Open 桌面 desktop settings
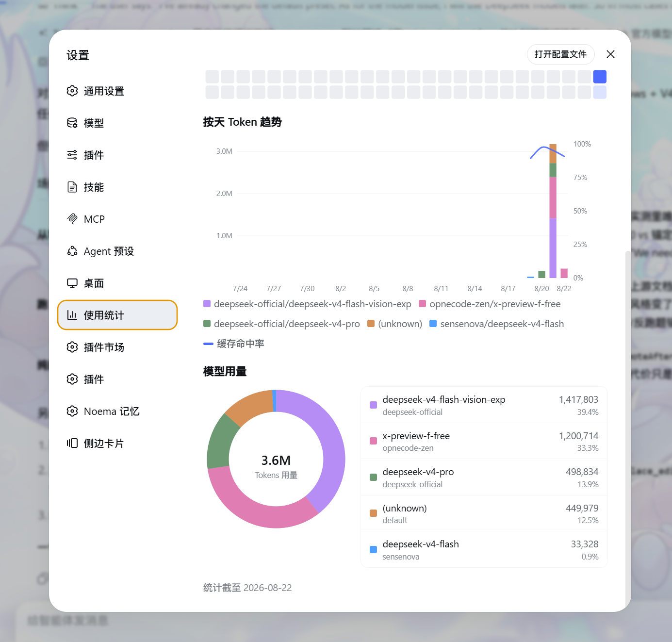 [117, 283]
